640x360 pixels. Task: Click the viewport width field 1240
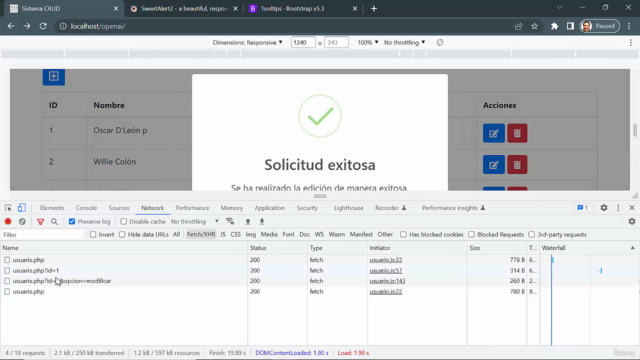click(x=303, y=42)
